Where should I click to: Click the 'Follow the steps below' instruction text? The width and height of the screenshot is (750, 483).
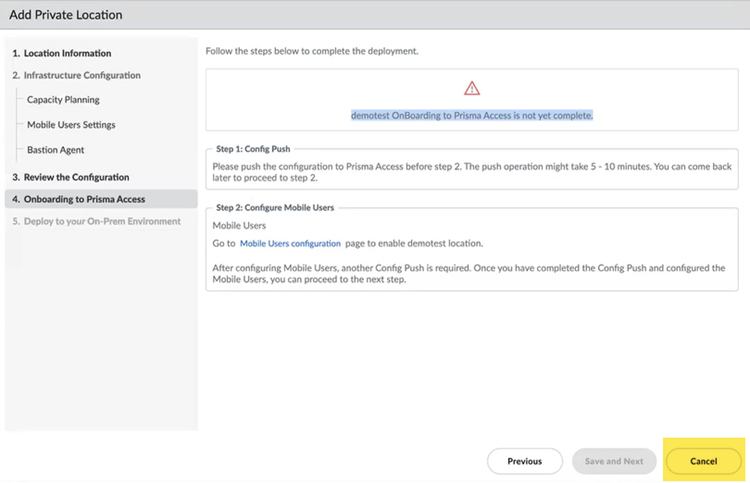point(311,50)
